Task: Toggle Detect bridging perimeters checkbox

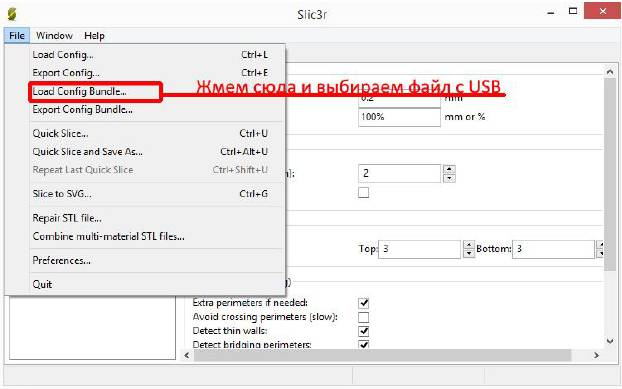Action: coord(363,344)
